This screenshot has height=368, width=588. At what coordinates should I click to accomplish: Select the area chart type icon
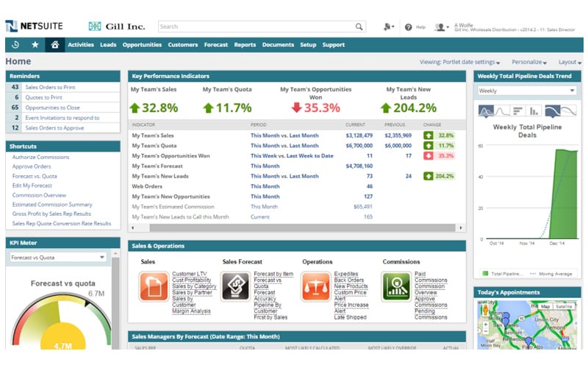pyautogui.click(x=486, y=111)
